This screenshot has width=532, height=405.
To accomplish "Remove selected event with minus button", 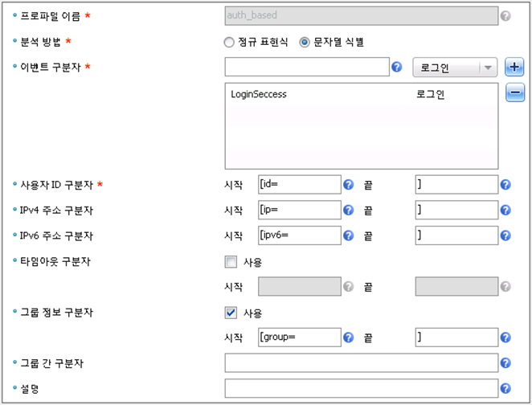I will click(514, 92).
